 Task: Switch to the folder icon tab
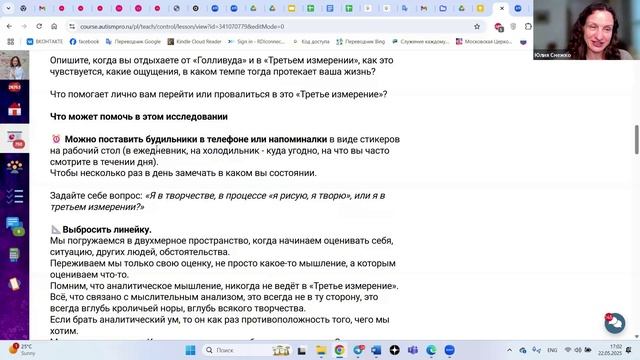tap(443, 8)
